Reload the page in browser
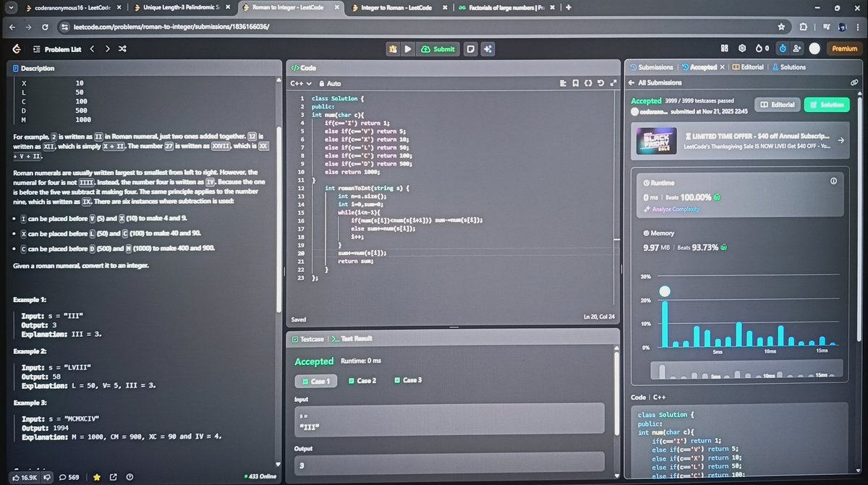Viewport: 868px width, 485px height. tap(46, 26)
